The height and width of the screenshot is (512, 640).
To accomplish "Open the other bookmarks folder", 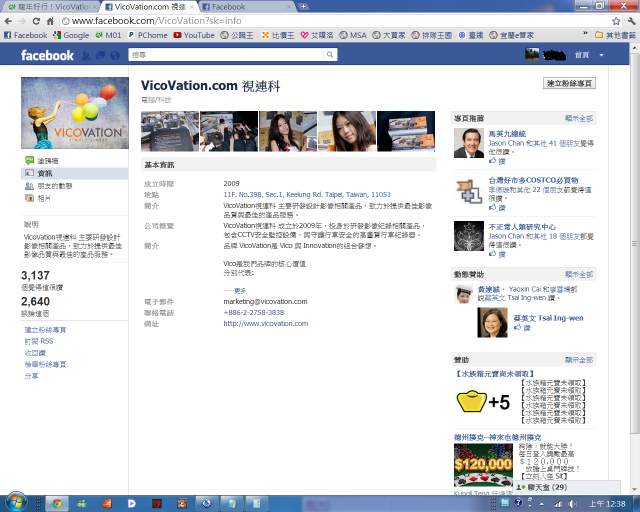I will [x=616, y=35].
